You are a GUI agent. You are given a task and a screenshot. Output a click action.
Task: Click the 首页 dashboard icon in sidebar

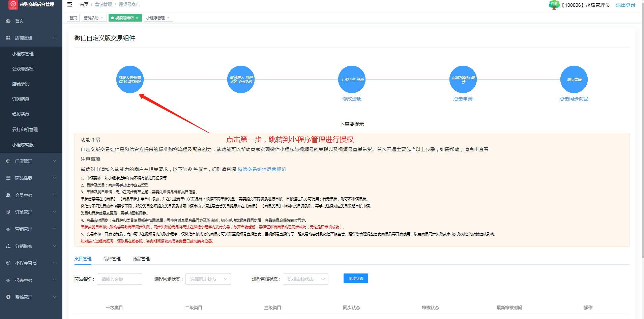pos(8,21)
